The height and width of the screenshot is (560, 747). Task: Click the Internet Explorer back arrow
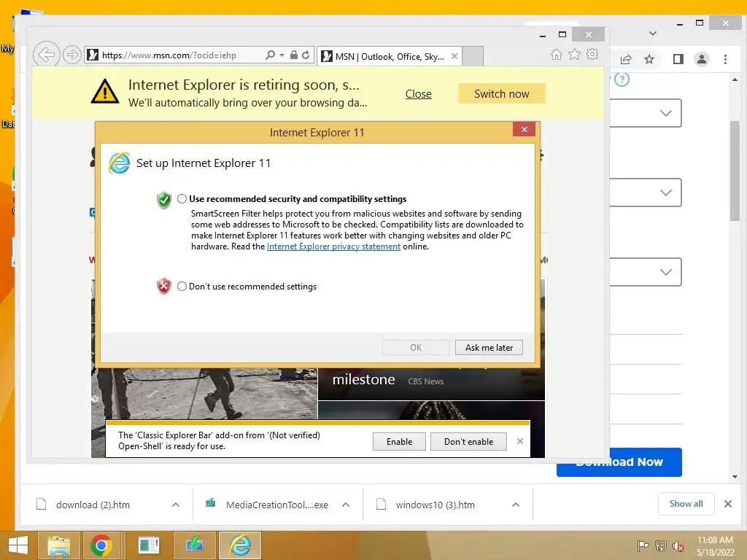coord(46,55)
